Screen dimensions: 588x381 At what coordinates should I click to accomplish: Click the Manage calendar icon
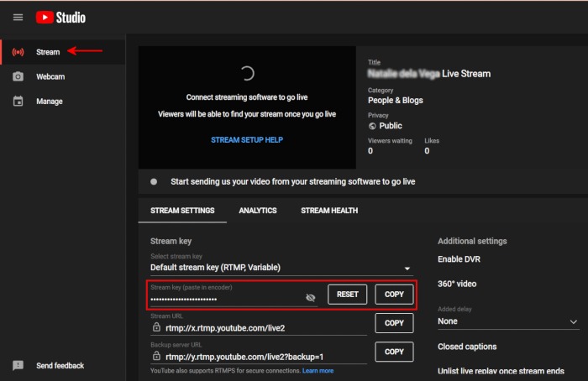tap(18, 102)
